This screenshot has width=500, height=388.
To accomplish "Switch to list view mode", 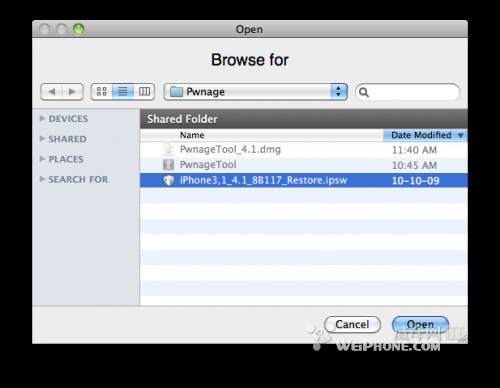I will [x=123, y=91].
